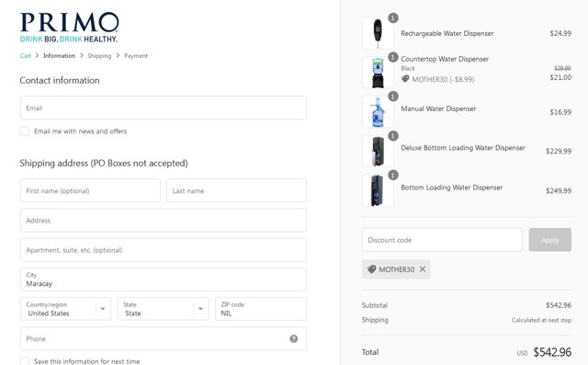Click quantity badge on Manual Water Dispenser
The height and width of the screenshot is (365, 588).
click(392, 97)
